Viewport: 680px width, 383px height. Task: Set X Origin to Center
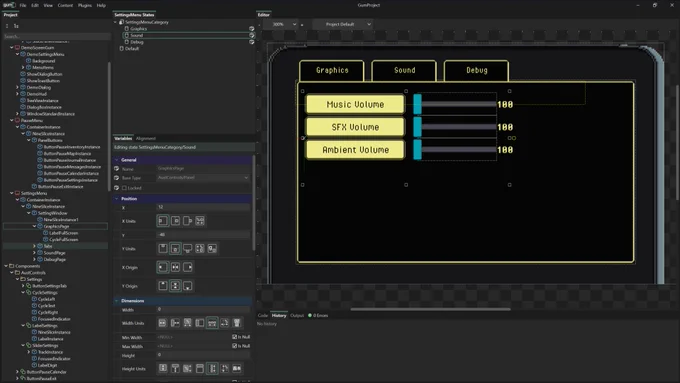point(175,267)
